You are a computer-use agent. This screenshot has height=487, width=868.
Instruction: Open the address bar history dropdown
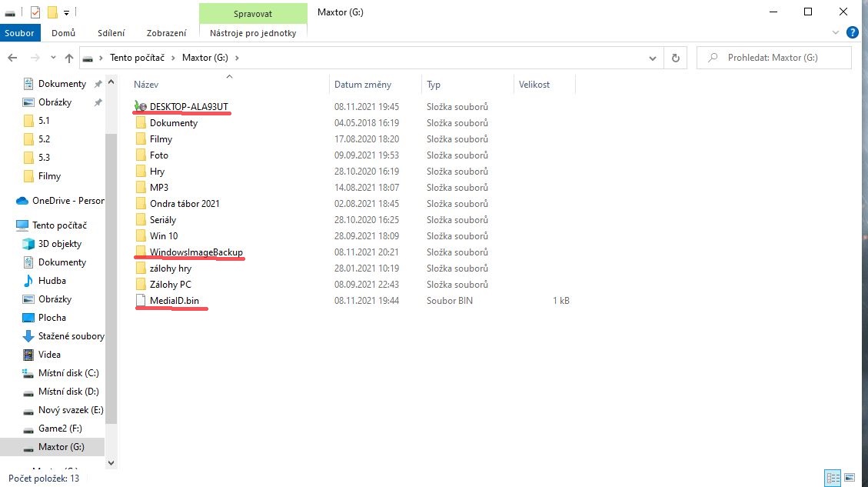(x=653, y=58)
